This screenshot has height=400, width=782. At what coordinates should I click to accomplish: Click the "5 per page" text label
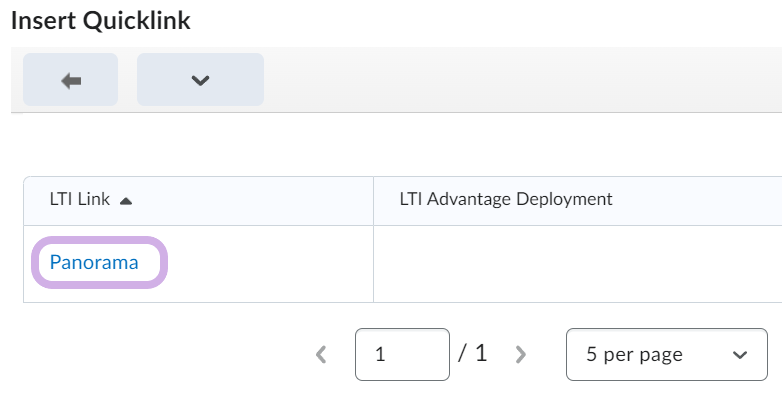coord(634,354)
